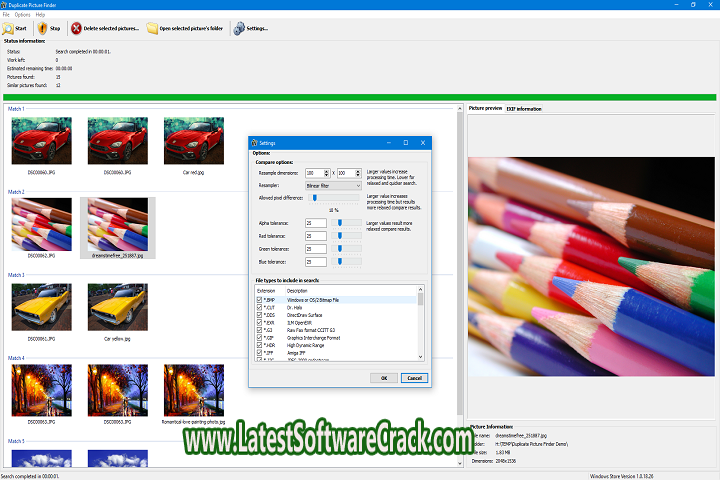Select the Romantical love painting photo thumbnail
Screen dimensions: 720x480
(x=194, y=390)
